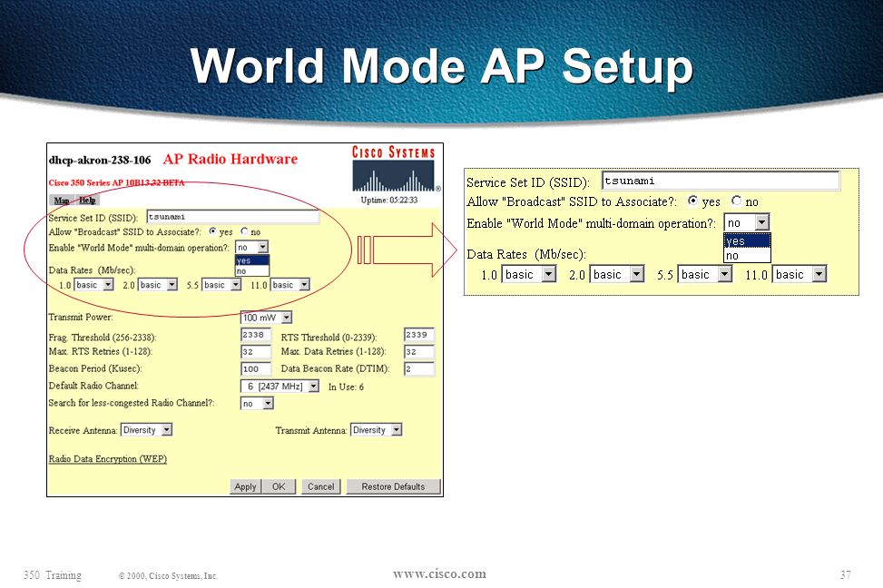Open the Transmit Antenna Diversity dropdown
The height and width of the screenshot is (588, 883).
(377, 430)
